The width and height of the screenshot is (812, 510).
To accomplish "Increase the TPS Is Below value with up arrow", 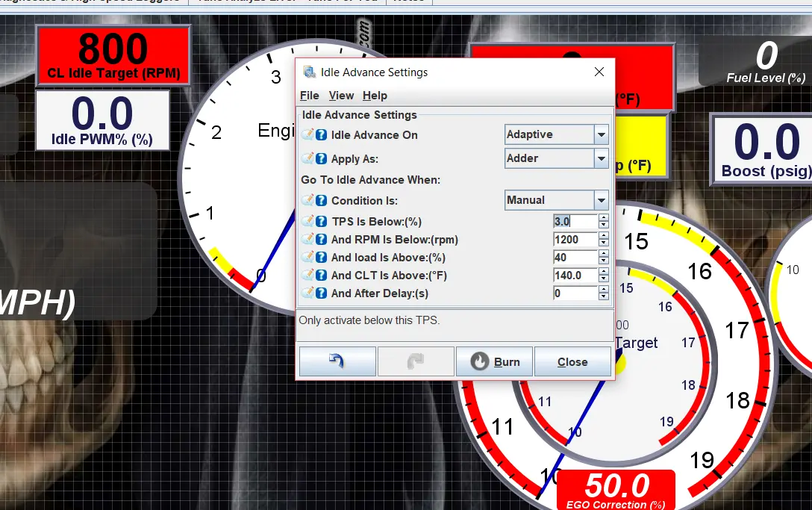I will point(603,218).
